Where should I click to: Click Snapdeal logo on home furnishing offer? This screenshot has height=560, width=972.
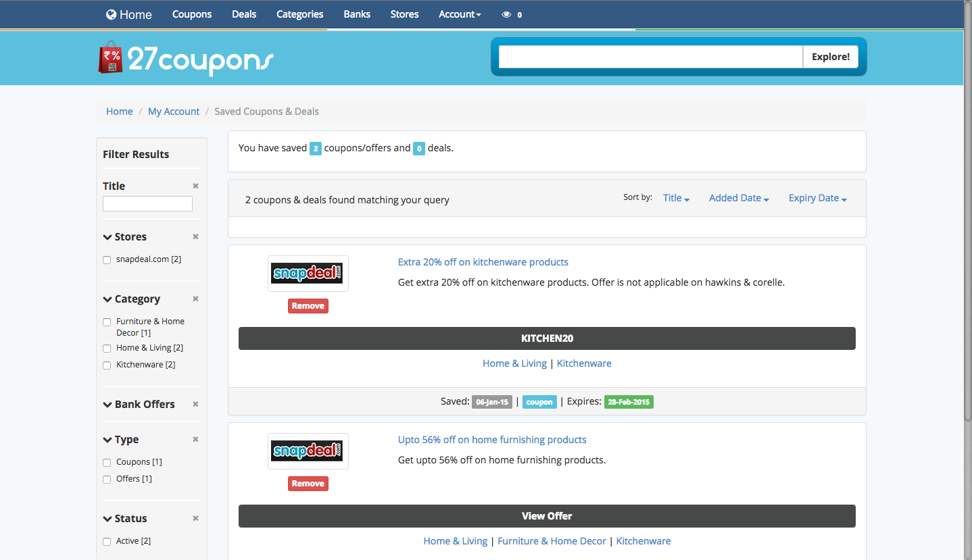point(308,451)
